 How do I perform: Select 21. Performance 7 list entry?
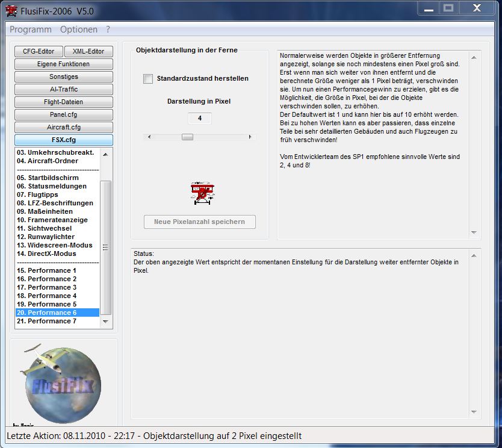[57, 321]
